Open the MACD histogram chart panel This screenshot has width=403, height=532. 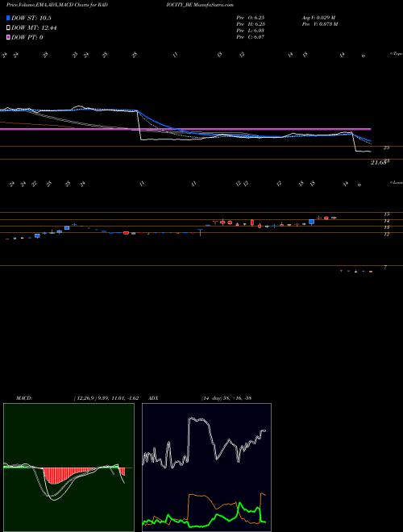(x=69, y=468)
